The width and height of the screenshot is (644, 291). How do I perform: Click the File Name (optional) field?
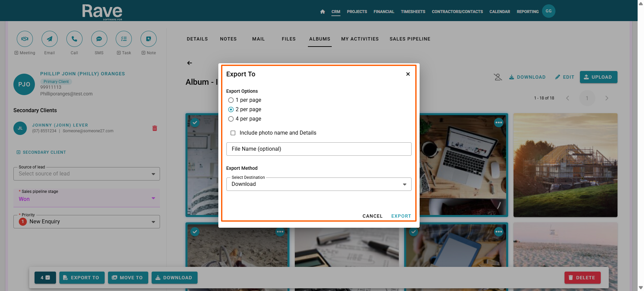click(x=319, y=149)
